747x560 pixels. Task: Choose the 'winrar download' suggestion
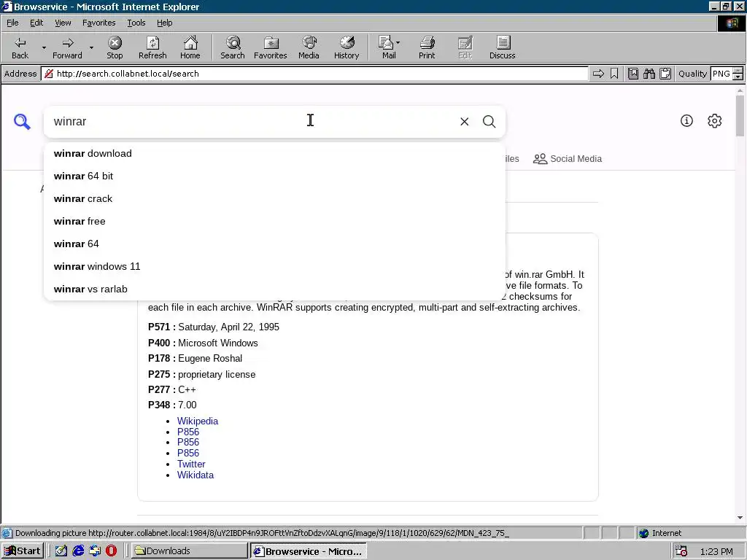point(274,153)
